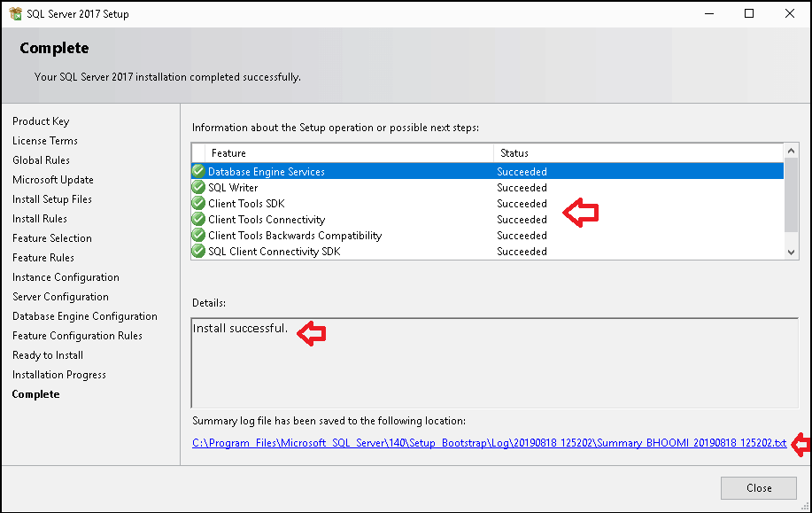Click the Instance Configuration step

coord(66,277)
